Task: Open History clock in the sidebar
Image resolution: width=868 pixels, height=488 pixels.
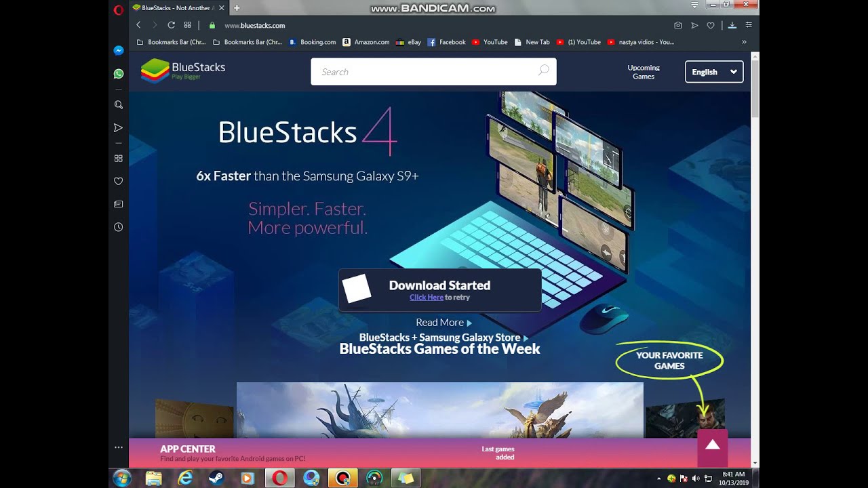Action: 118,227
